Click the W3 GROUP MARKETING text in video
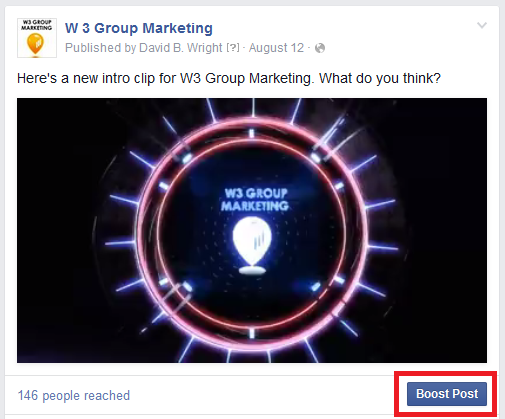Screen dimensions: 505x419 point(255,199)
